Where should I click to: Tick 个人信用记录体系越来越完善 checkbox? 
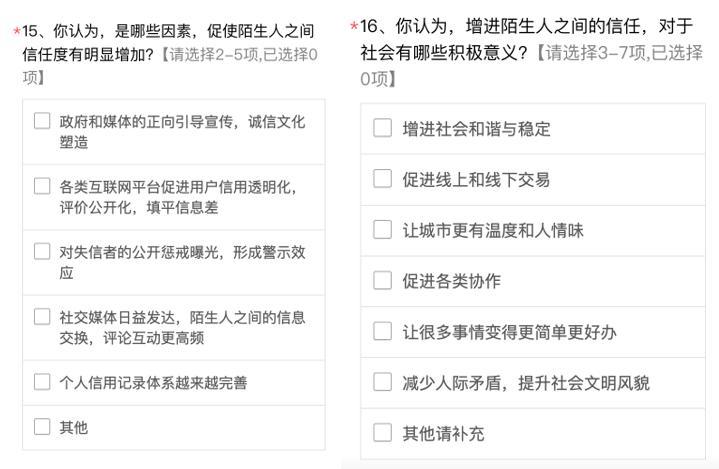click(42, 381)
